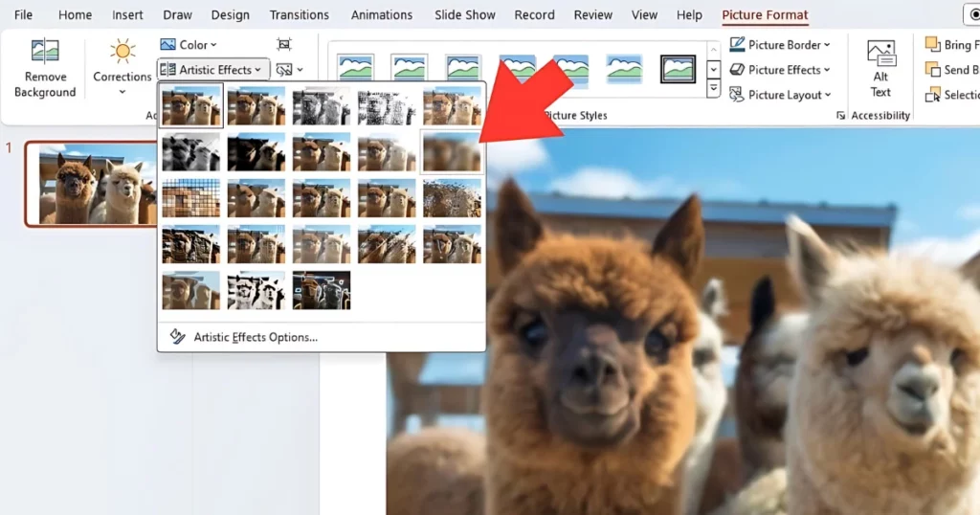Switch to the Animations tab
The height and width of the screenshot is (515, 980).
click(x=382, y=15)
